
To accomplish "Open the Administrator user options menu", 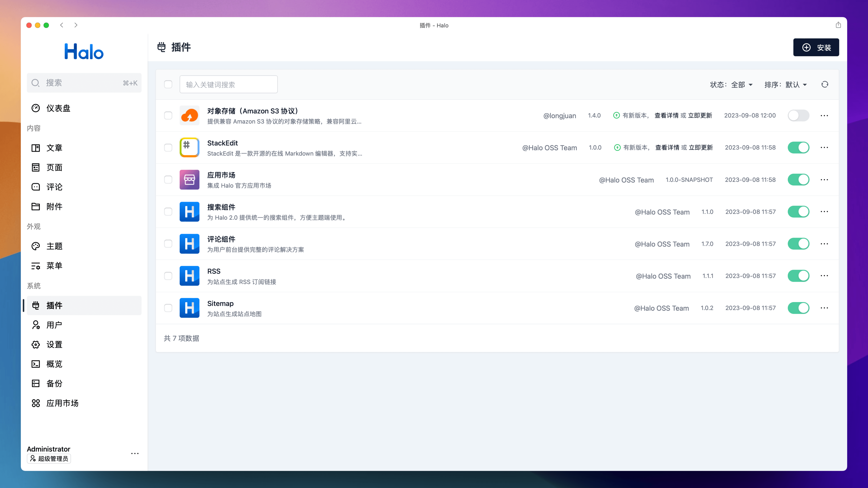I will (135, 453).
